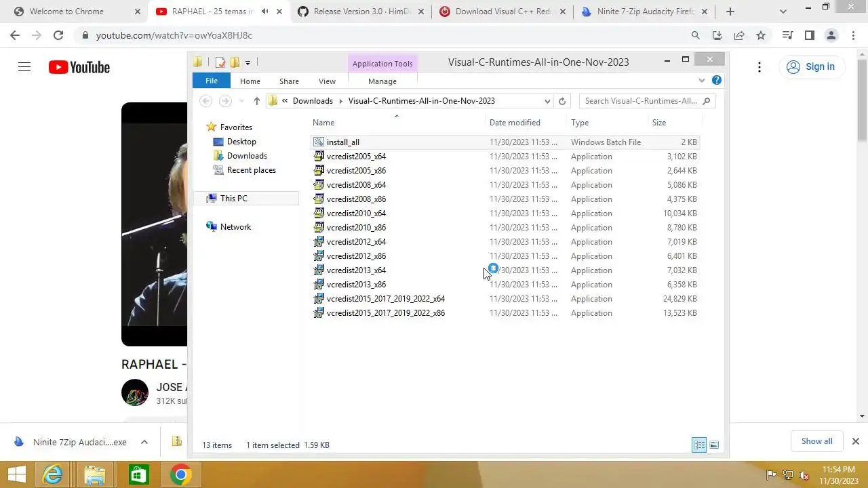This screenshot has height=488, width=868.
Task: Open YouTube settings three-dot menu
Action: [x=759, y=66]
